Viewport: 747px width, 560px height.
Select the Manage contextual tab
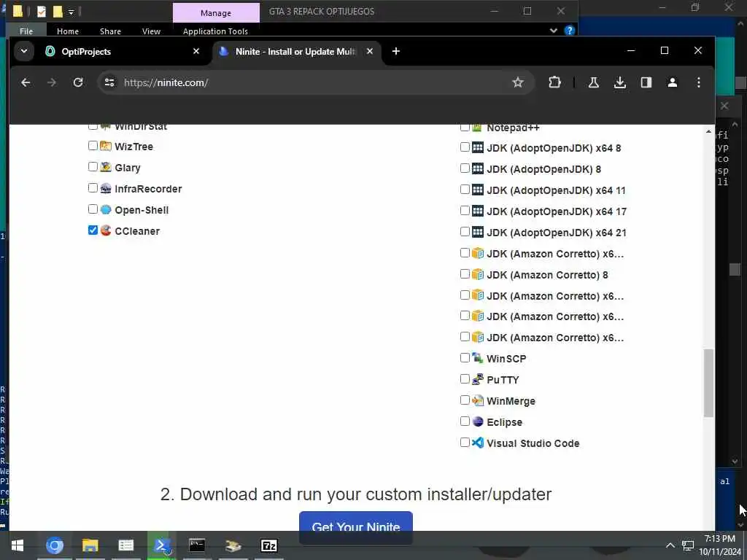pos(216,13)
